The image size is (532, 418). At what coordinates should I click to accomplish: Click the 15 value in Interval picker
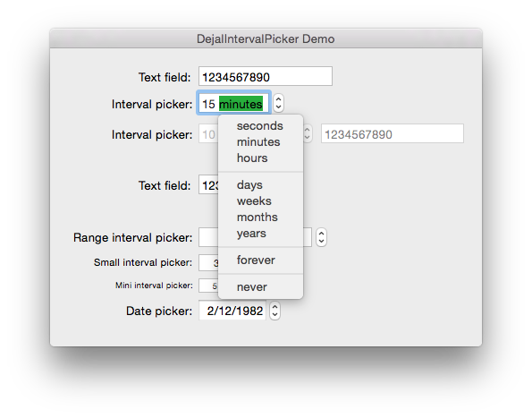pos(208,104)
